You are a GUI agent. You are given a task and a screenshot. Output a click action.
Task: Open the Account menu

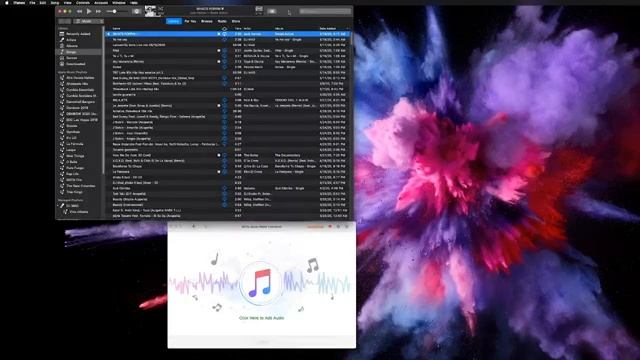click(101, 2)
